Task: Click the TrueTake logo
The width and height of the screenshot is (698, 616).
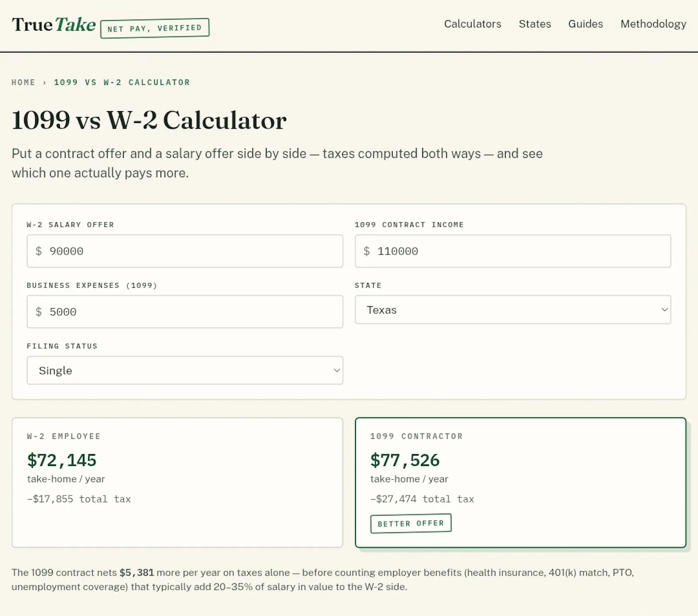Action: coord(54,25)
